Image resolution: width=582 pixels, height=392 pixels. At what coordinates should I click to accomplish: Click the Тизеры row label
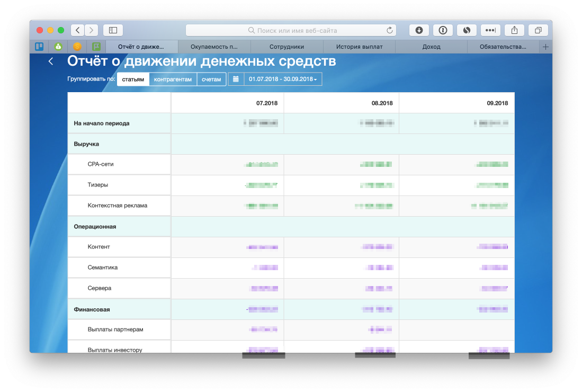(97, 185)
